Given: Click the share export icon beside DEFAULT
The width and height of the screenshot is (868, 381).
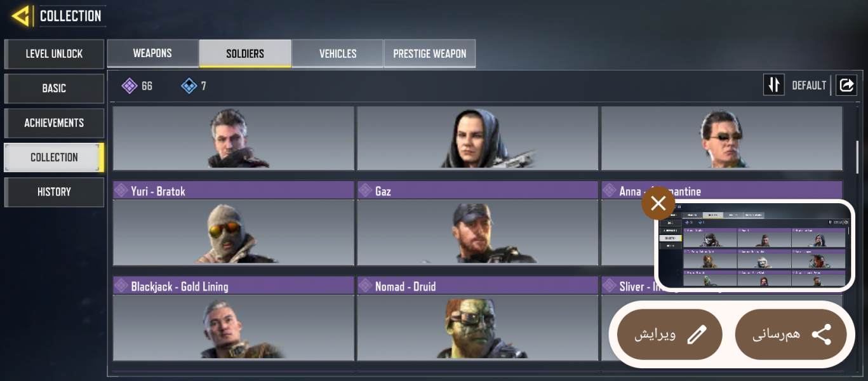Looking at the screenshot, I should 846,85.
